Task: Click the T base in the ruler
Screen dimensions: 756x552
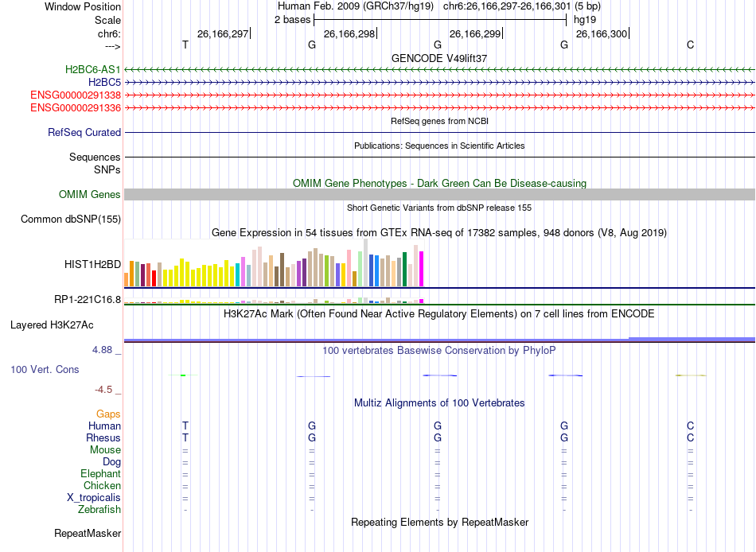Action: point(185,45)
